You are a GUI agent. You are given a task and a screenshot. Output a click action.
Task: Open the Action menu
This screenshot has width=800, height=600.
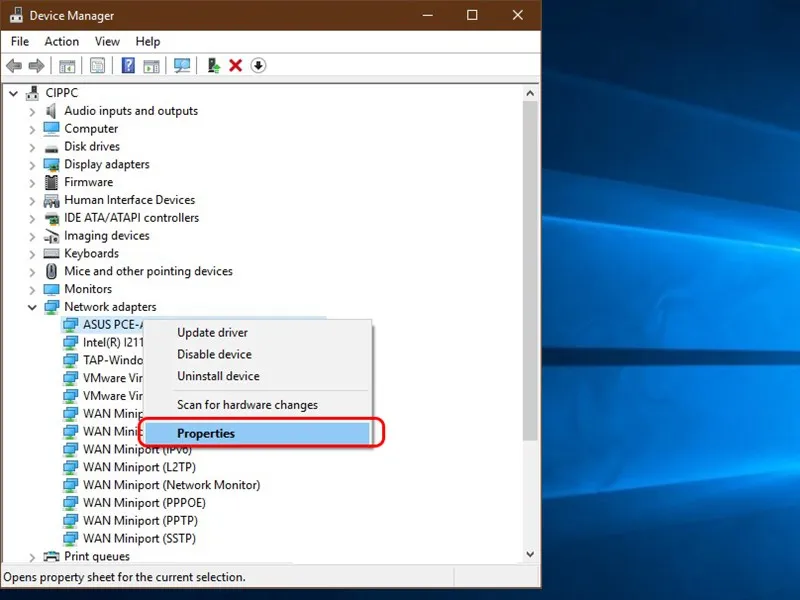click(x=61, y=41)
